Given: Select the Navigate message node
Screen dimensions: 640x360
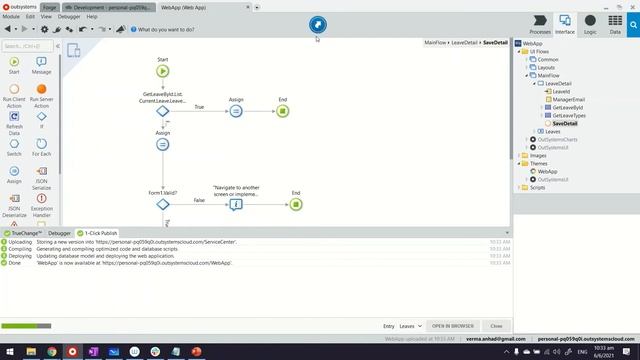Looking at the screenshot, I should pos(236,204).
